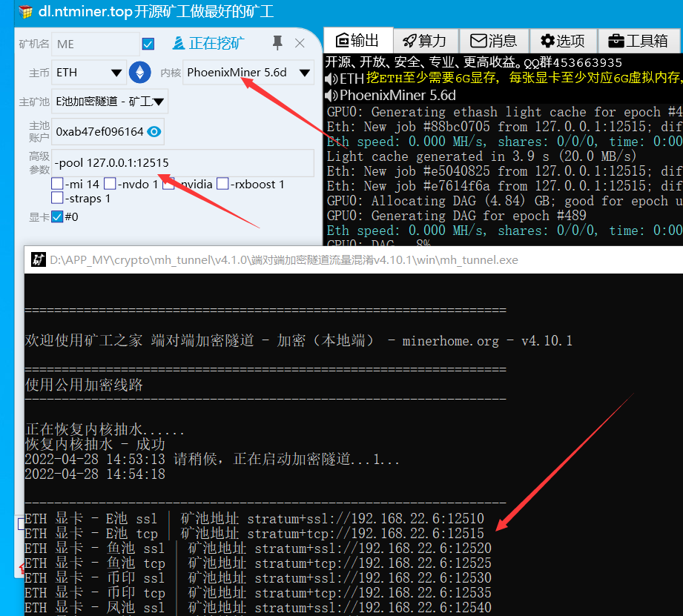Open the main pool dropdown
This screenshot has height=616, width=683.
pos(110,102)
